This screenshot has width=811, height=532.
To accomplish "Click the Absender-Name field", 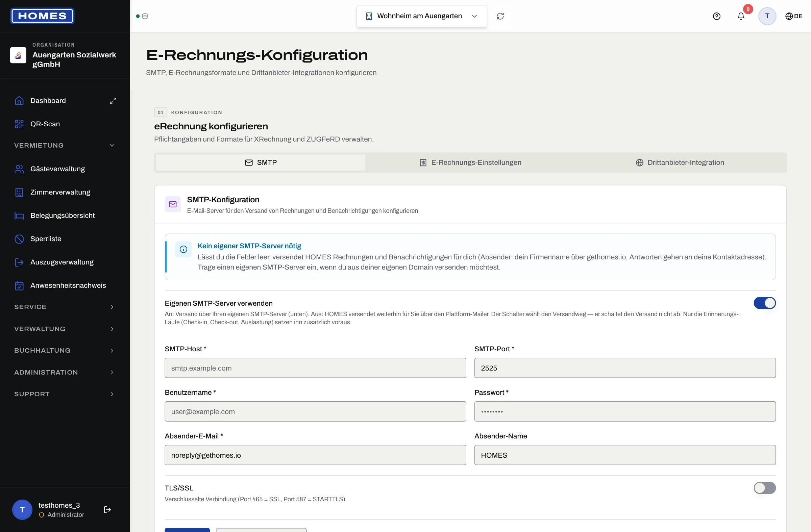I will [x=625, y=455].
